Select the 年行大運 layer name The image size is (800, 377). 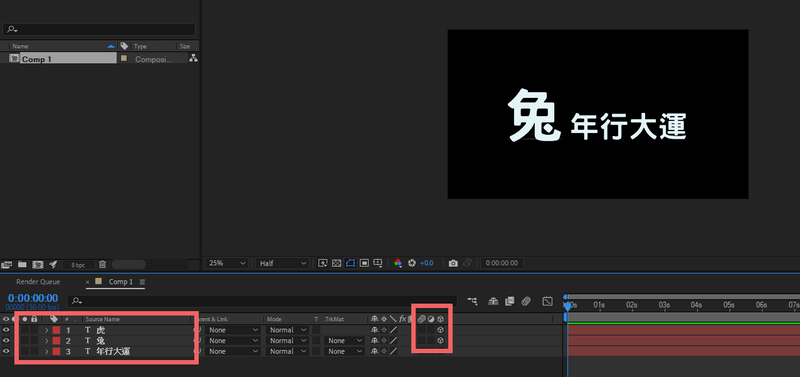(113, 351)
